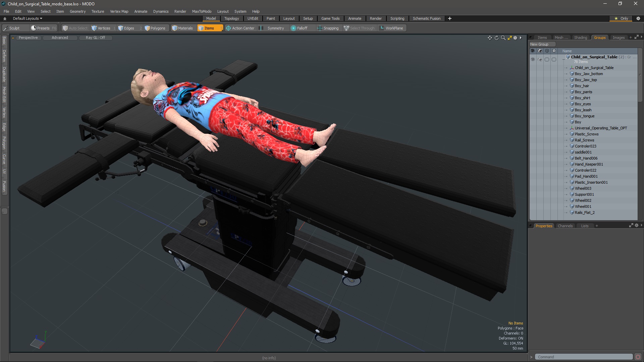Expand the arrow in the Properties panel header
This screenshot has width=644, height=362.
(x=641, y=226)
